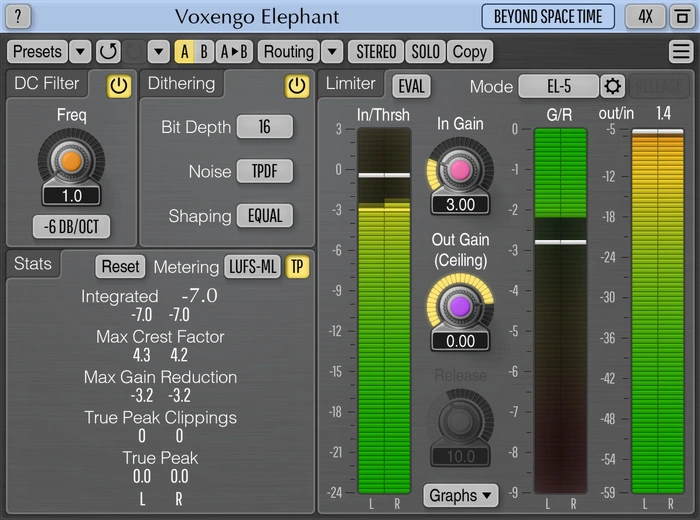Click the purple Out Gain Ceiling knob
700x520 pixels.
[x=460, y=306]
